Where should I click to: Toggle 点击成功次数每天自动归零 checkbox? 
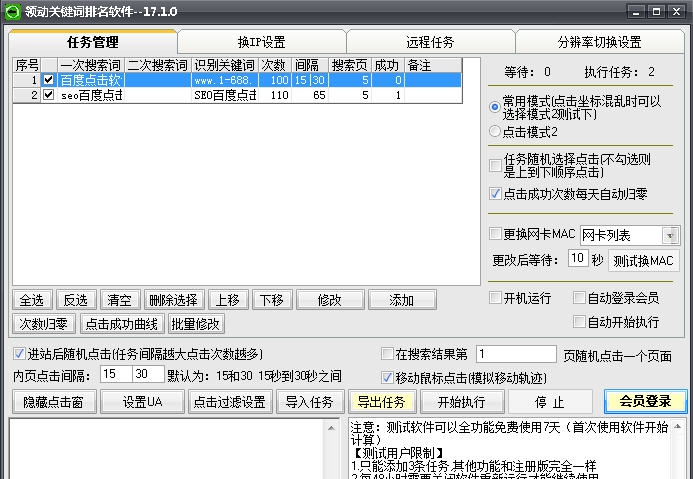click(x=495, y=194)
